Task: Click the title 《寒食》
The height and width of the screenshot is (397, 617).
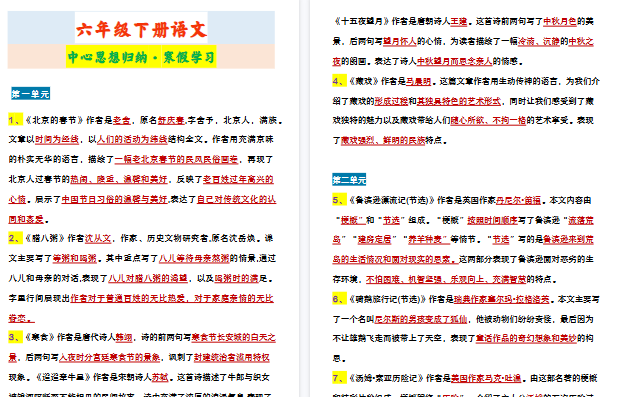Action: pos(40,337)
